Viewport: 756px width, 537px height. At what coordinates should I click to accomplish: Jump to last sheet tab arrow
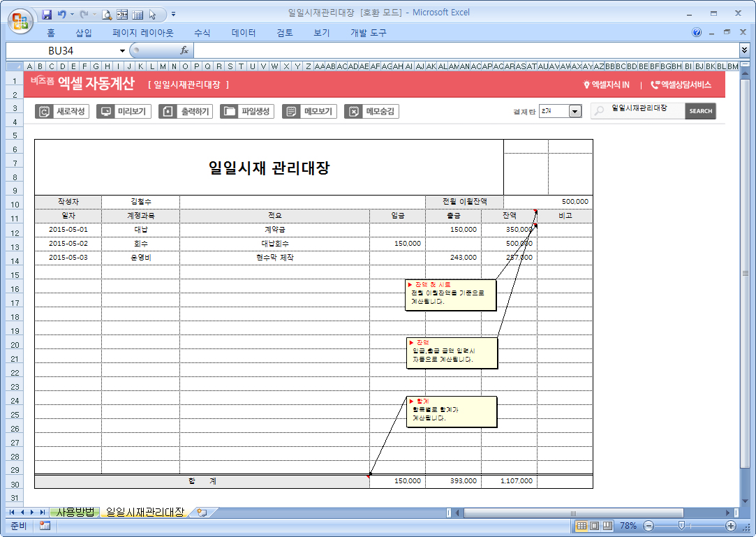pos(43,513)
